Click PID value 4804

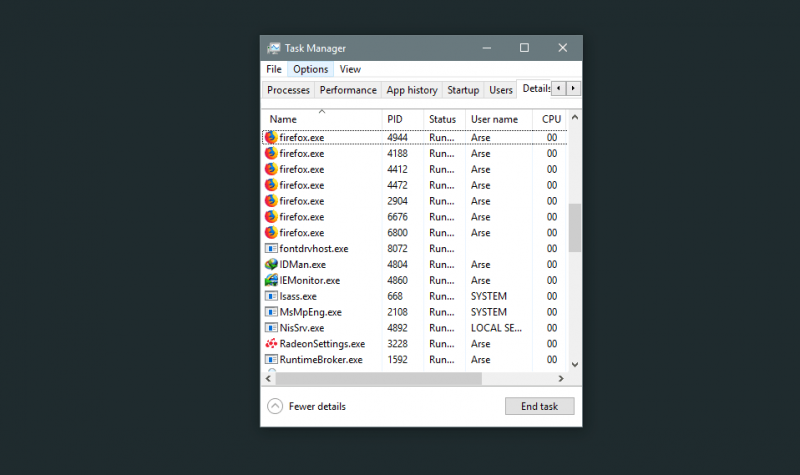(x=397, y=264)
